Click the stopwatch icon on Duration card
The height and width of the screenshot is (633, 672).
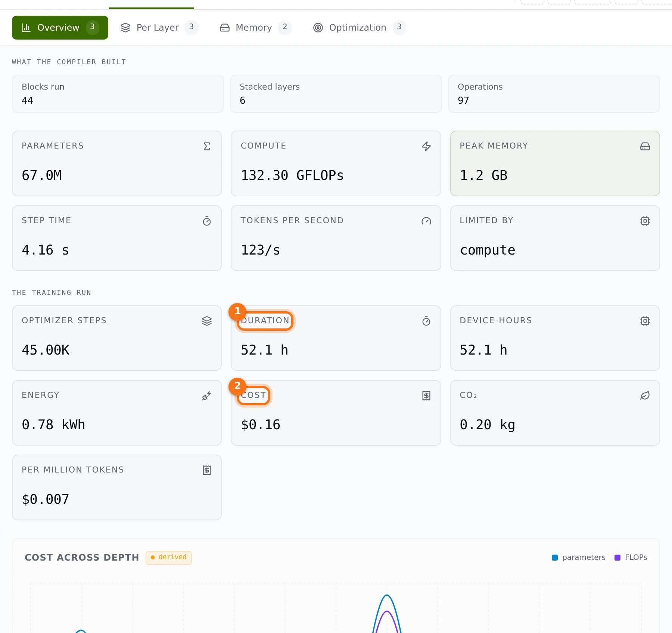tap(426, 321)
